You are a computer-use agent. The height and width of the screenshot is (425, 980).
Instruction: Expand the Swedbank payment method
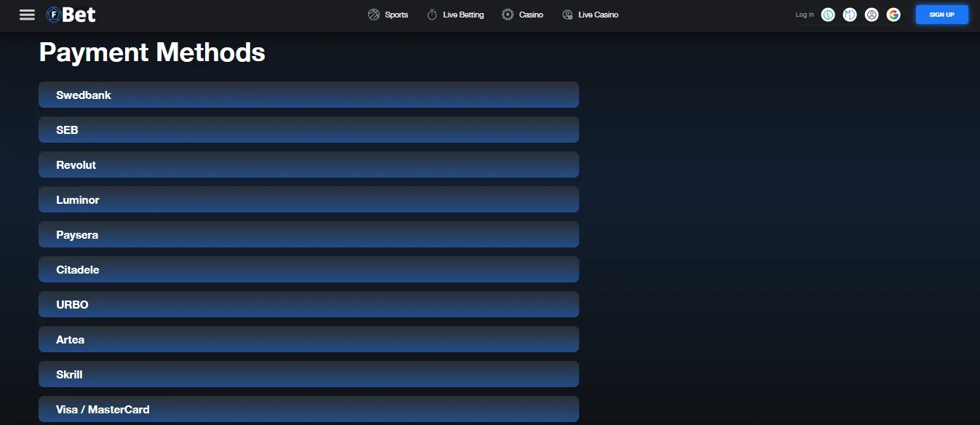[308, 95]
